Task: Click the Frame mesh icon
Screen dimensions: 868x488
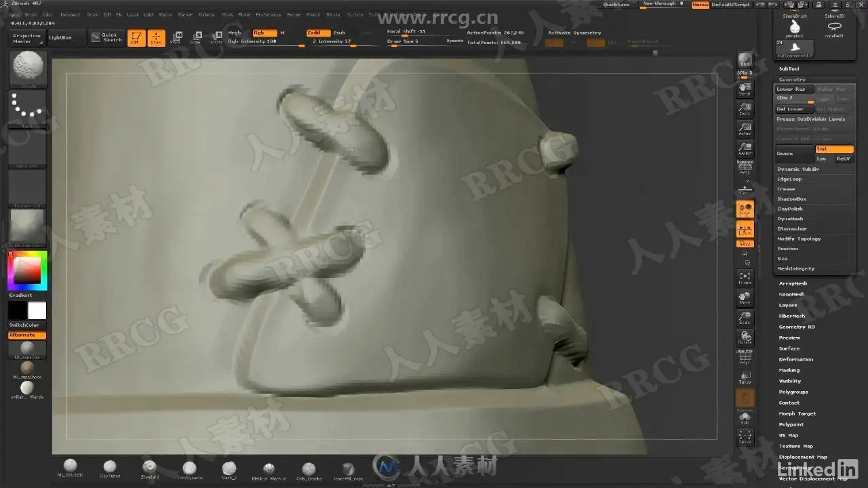Action: click(745, 278)
